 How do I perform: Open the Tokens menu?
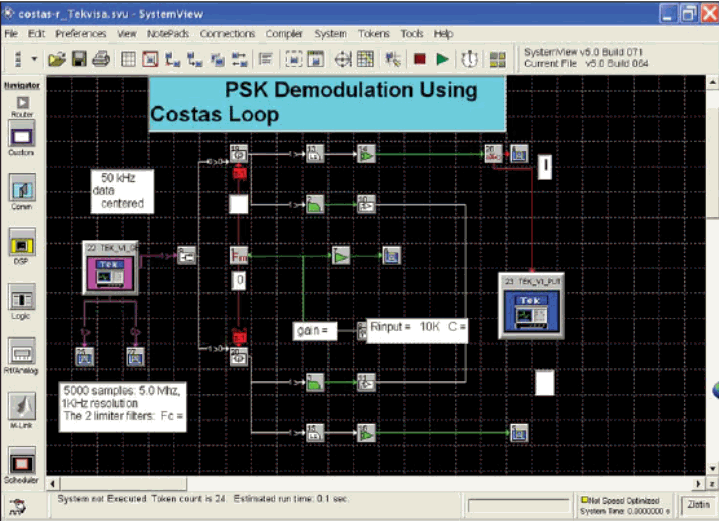(x=374, y=34)
